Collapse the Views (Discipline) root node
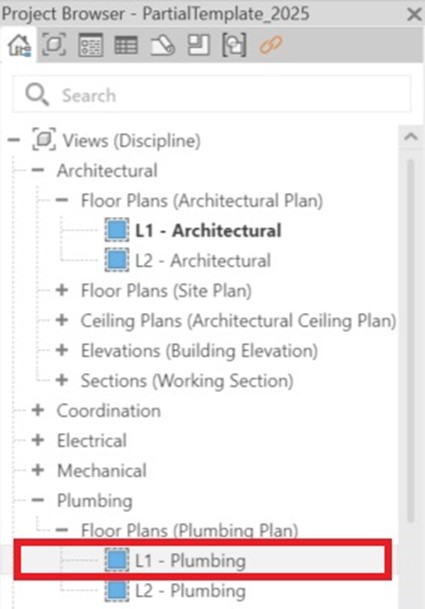The image size is (425, 609). (x=14, y=140)
